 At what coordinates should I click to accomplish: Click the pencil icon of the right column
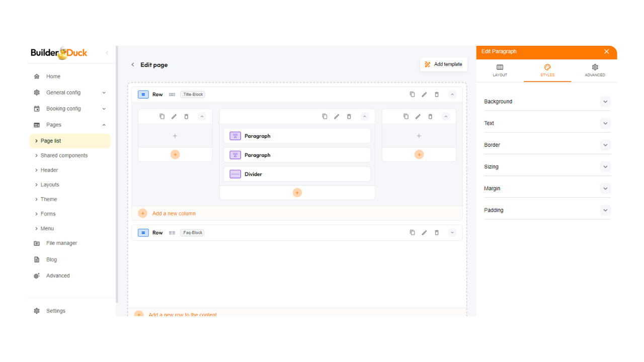click(x=418, y=117)
